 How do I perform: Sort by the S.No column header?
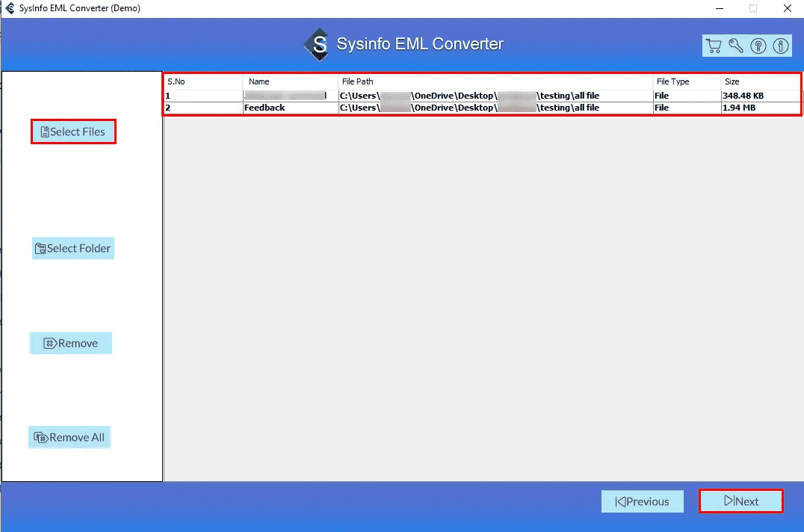point(203,81)
